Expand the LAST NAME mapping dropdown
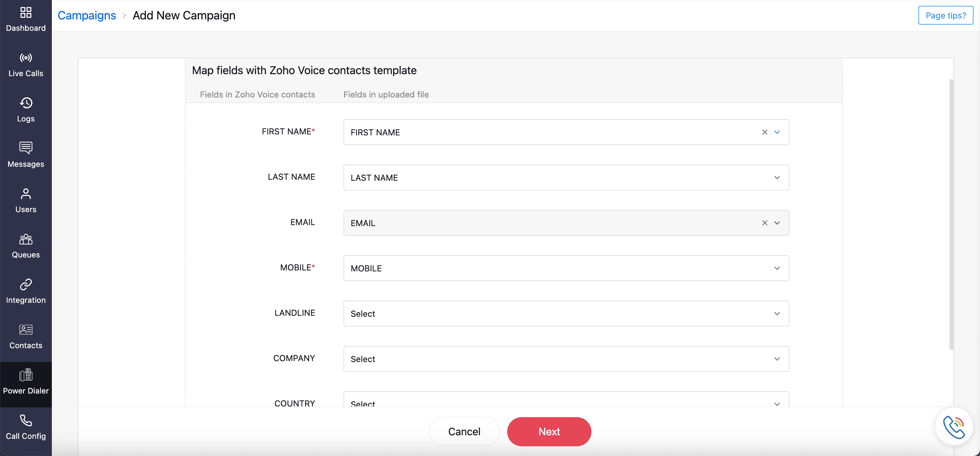 click(777, 177)
